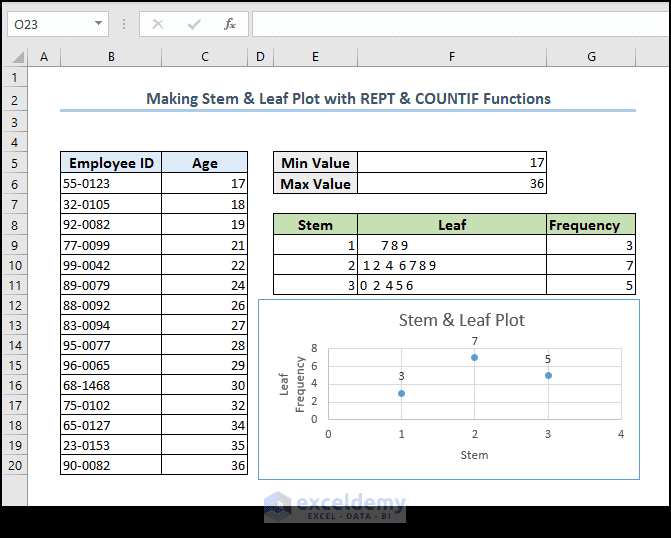Select the Age cell showing 21
The height and width of the screenshot is (538, 671).
[205, 245]
